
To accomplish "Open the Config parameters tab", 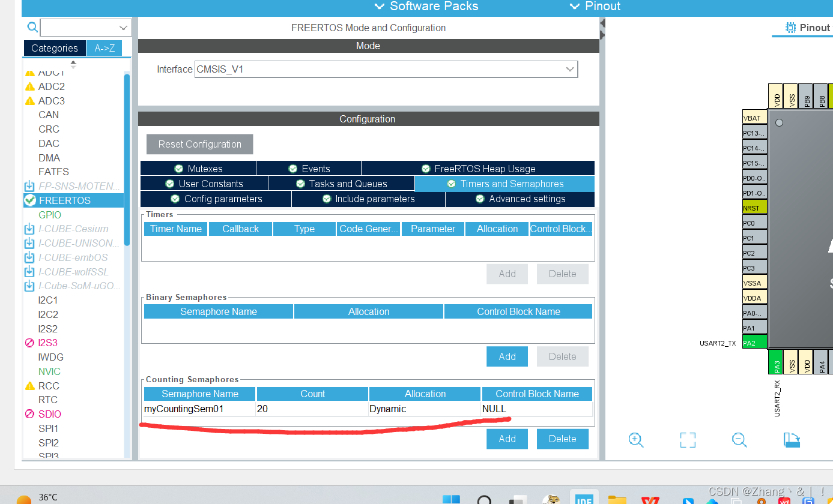I will coord(216,199).
